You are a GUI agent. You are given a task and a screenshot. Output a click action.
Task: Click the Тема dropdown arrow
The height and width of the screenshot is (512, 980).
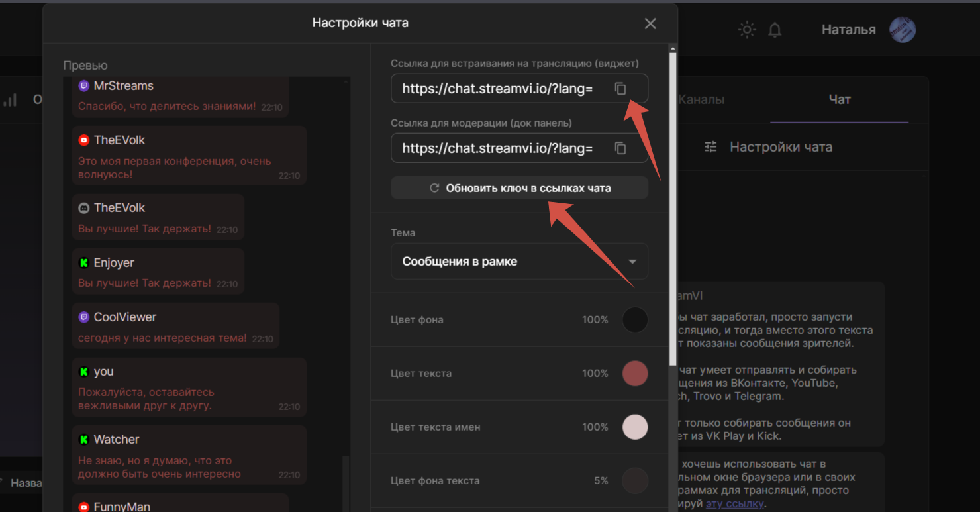click(632, 262)
